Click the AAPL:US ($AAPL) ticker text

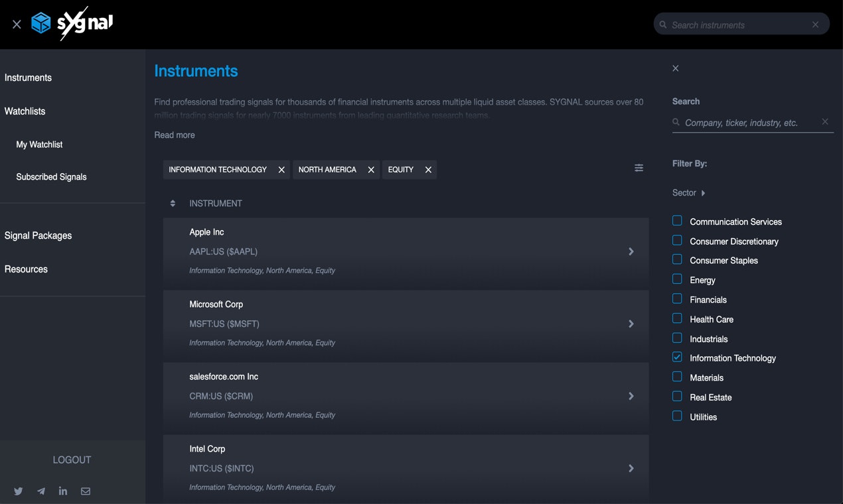[223, 251]
